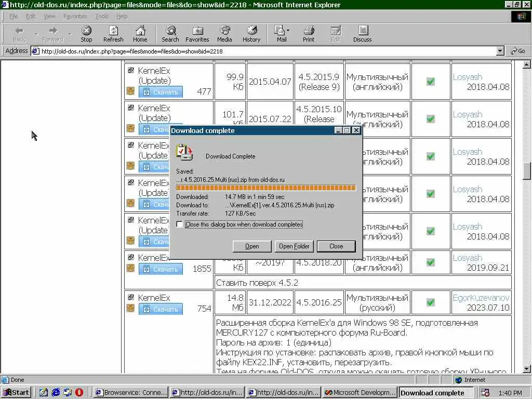532x399 pixels.
Task: Click the download progress bar
Action: click(265, 188)
